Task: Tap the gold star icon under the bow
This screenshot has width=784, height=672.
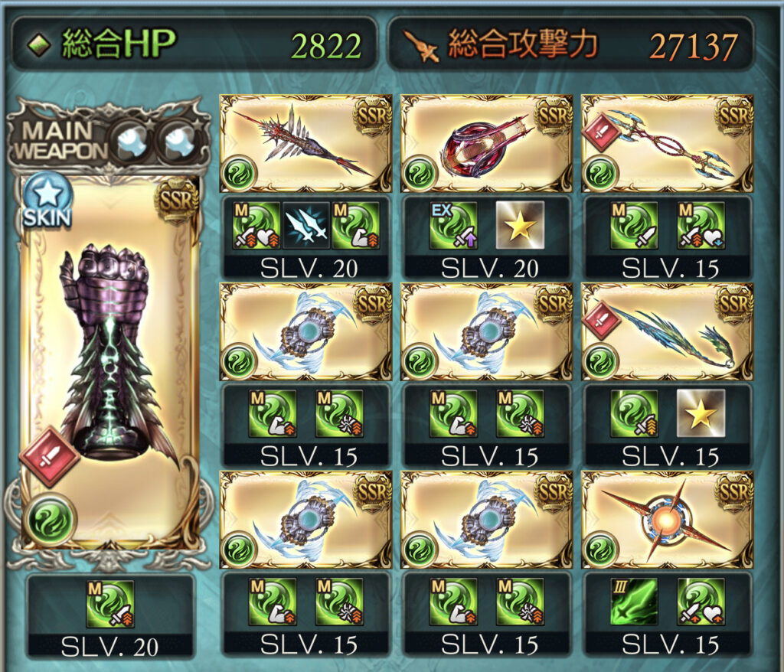Action: tap(701, 413)
